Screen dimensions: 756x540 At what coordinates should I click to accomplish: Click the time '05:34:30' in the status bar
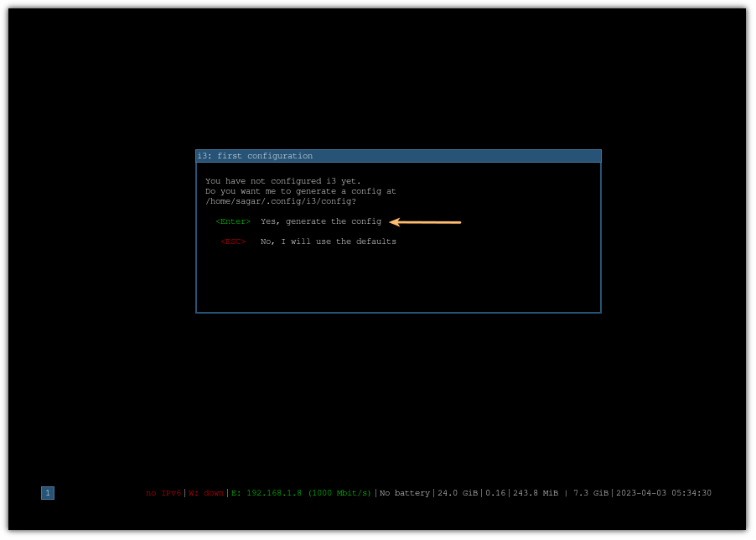coord(691,493)
